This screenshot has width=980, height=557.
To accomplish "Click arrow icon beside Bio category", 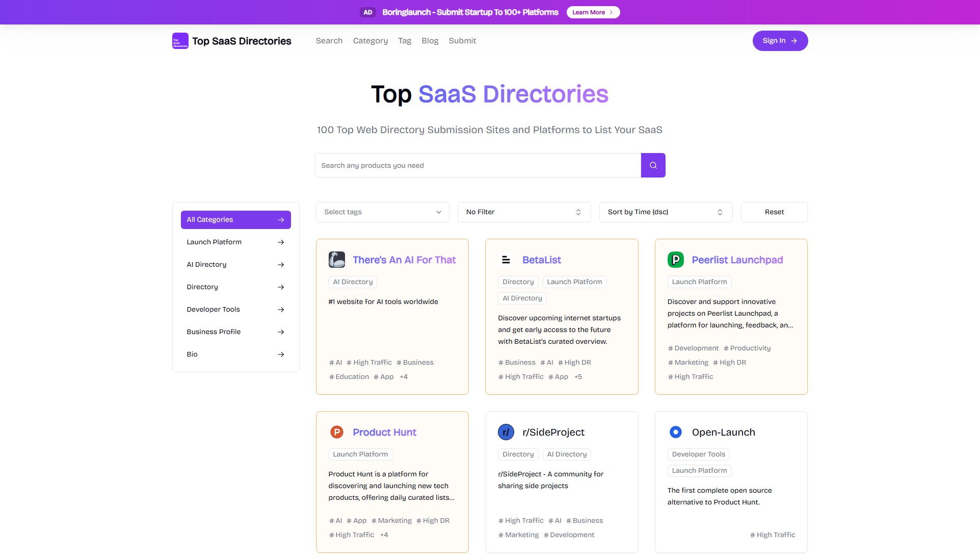I will pyautogui.click(x=281, y=355).
